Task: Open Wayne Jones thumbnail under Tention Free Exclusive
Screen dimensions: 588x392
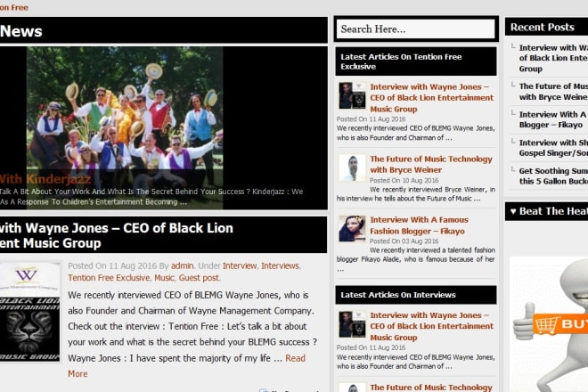Action: (352, 95)
